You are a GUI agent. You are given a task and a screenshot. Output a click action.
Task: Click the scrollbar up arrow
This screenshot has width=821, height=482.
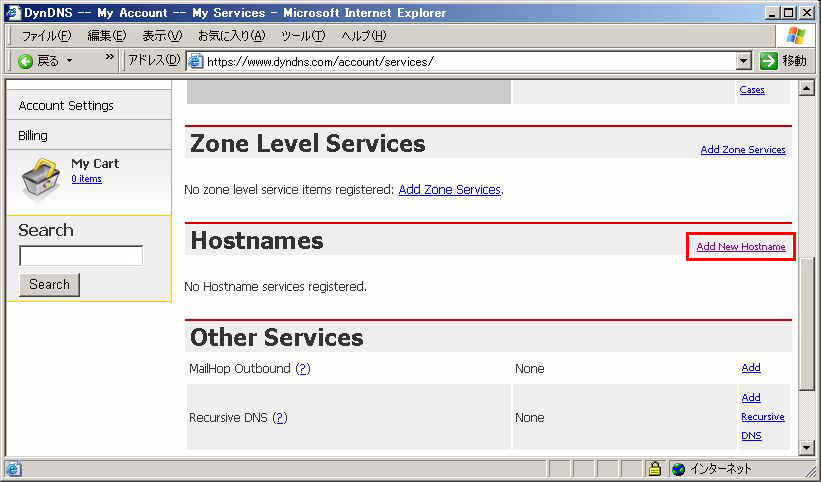(x=806, y=88)
